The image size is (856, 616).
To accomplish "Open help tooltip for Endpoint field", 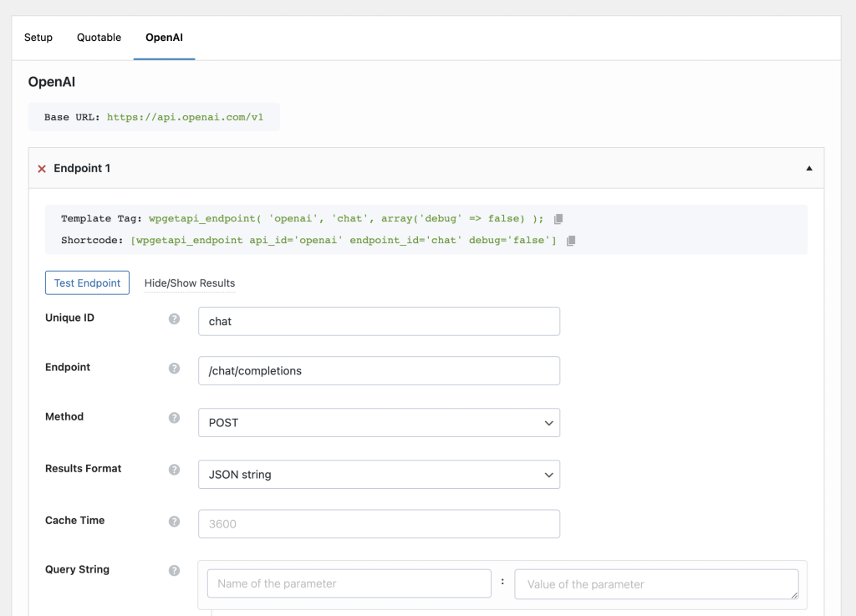I will (x=174, y=367).
